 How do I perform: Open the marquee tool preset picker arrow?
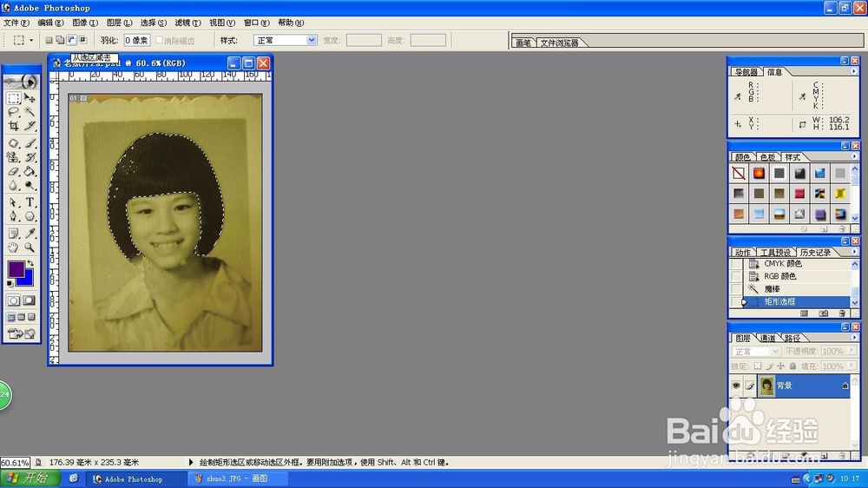[31, 40]
